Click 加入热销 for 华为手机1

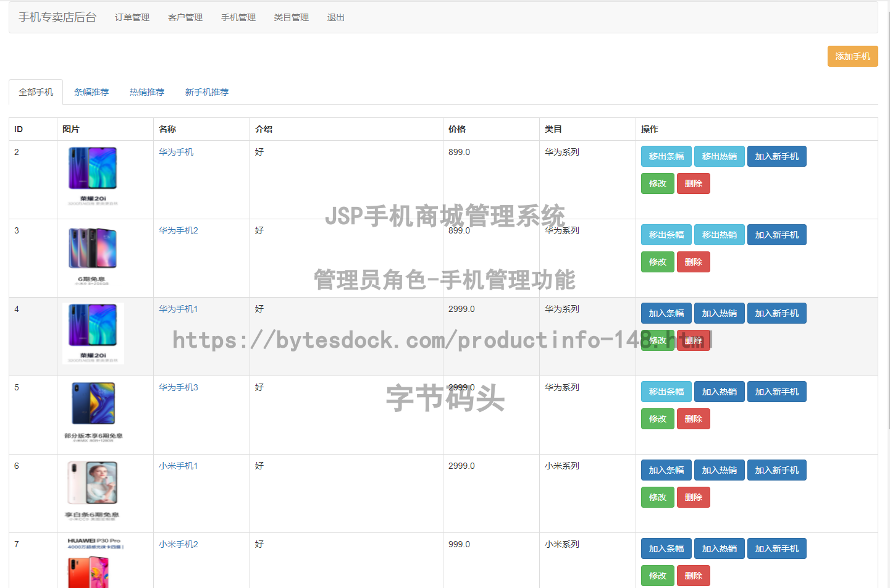click(x=720, y=313)
